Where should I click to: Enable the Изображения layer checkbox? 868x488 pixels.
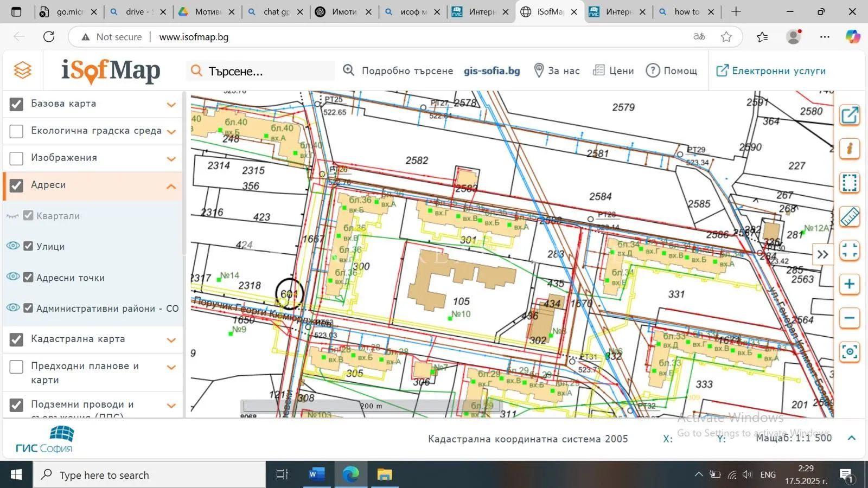pyautogui.click(x=16, y=158)
